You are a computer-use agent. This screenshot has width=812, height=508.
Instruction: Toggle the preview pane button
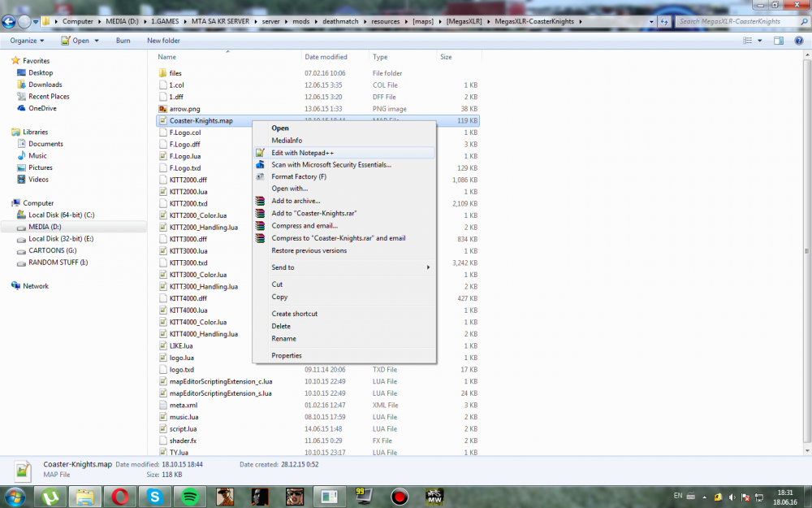(x=778, y=41)
